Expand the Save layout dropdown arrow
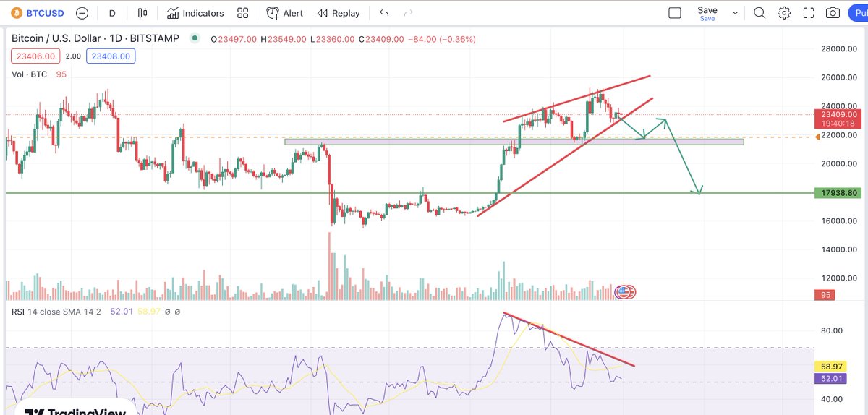868x415 pixels. pos(736,13)
